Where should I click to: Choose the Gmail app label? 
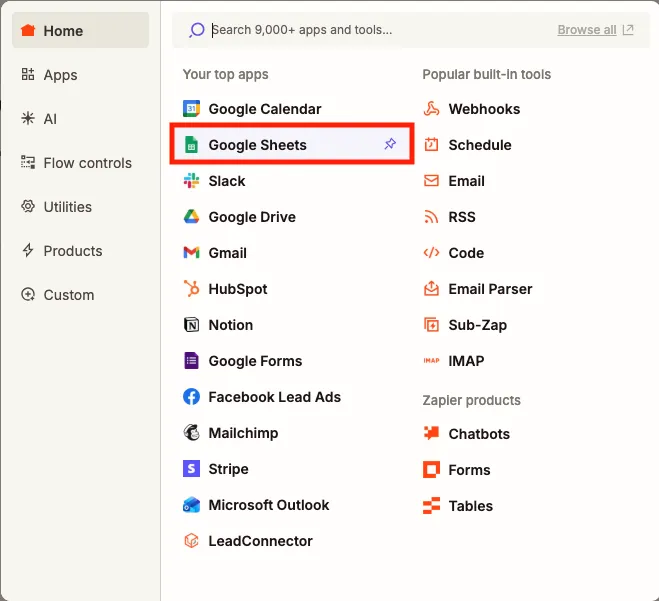tap(227, 253)
